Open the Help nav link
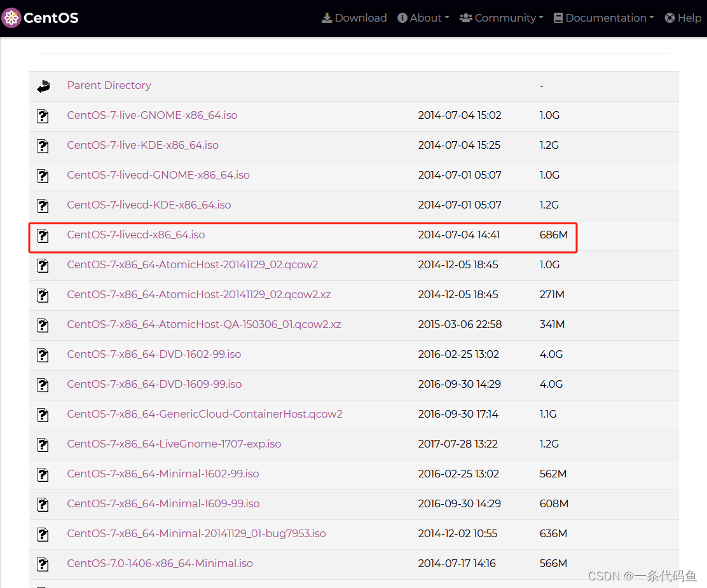Image resolution: width=707 pixels, height=588 pixels. 683,18
